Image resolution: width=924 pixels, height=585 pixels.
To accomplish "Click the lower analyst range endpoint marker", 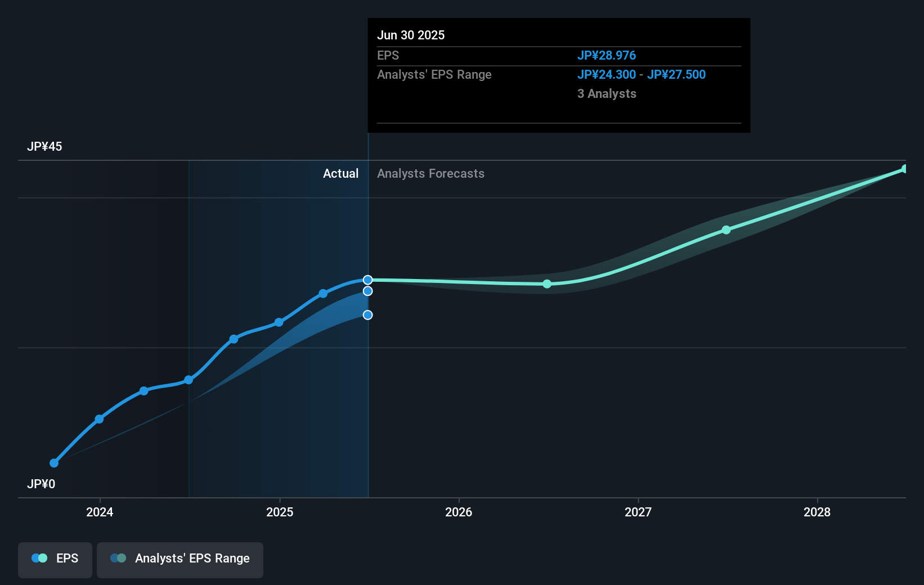I will [x=367, y=315].
